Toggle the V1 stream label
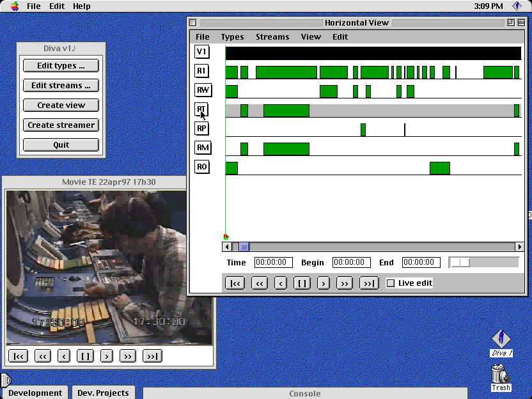Image resolution: width=532 pixels, height=399 pixels. (x=202, y=52)
